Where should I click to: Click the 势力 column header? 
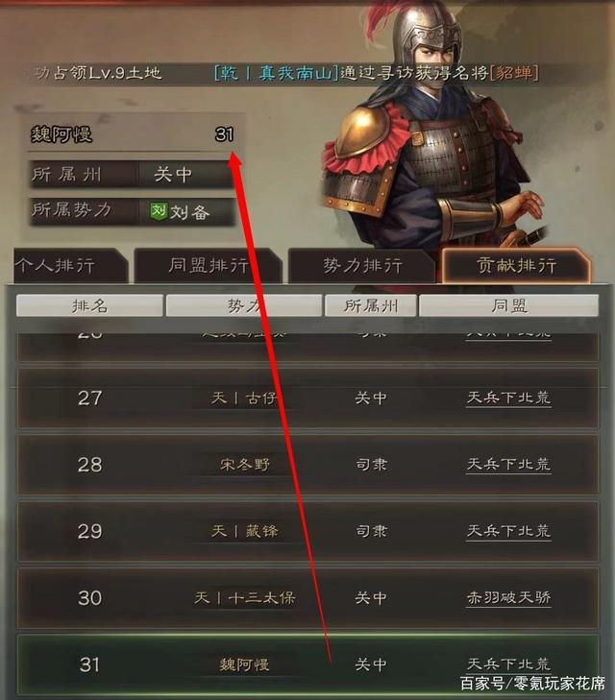pyautogui.click(x=243, y=305)
